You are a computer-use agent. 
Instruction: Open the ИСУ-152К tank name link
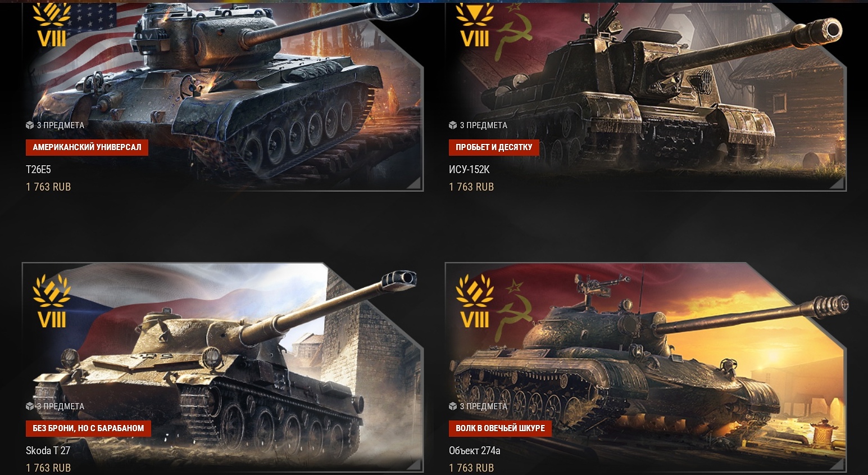pyautogui.click(x=469, y=169)
